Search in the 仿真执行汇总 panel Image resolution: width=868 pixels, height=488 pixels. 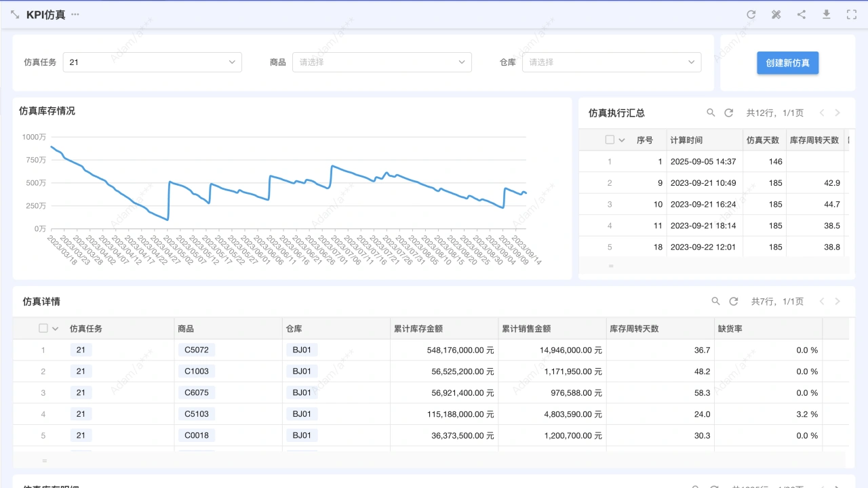pyautogui.click(x=711, y=113)
